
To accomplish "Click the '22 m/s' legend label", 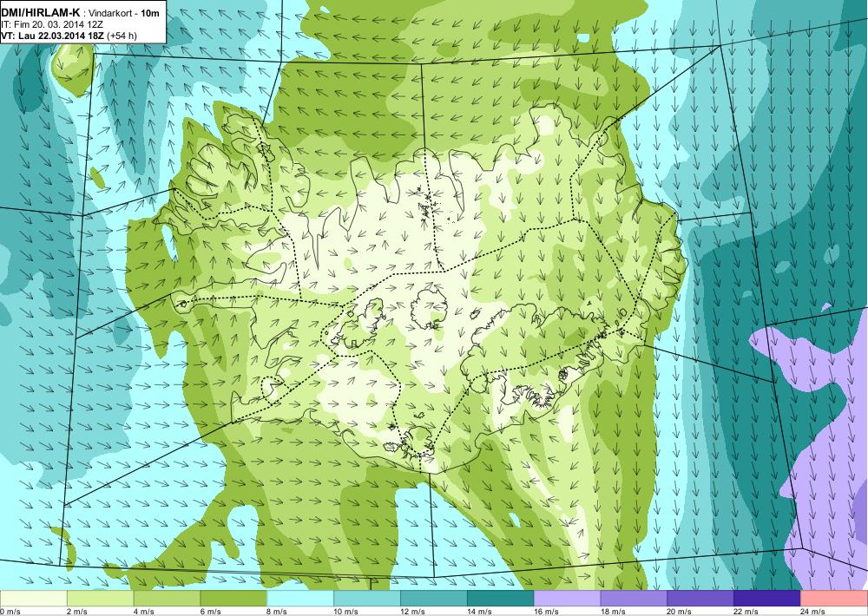I will pyautogui.click(x=746, y=612).
